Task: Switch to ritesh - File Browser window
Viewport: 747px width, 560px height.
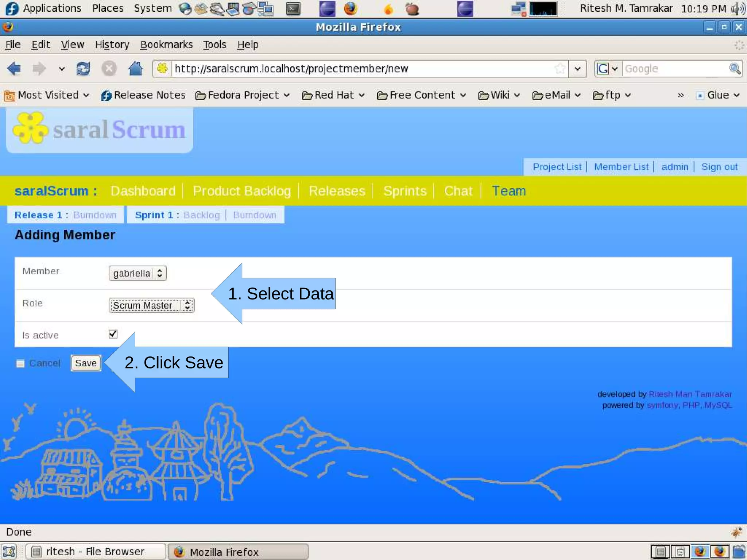Action: (x=96, y=551)
